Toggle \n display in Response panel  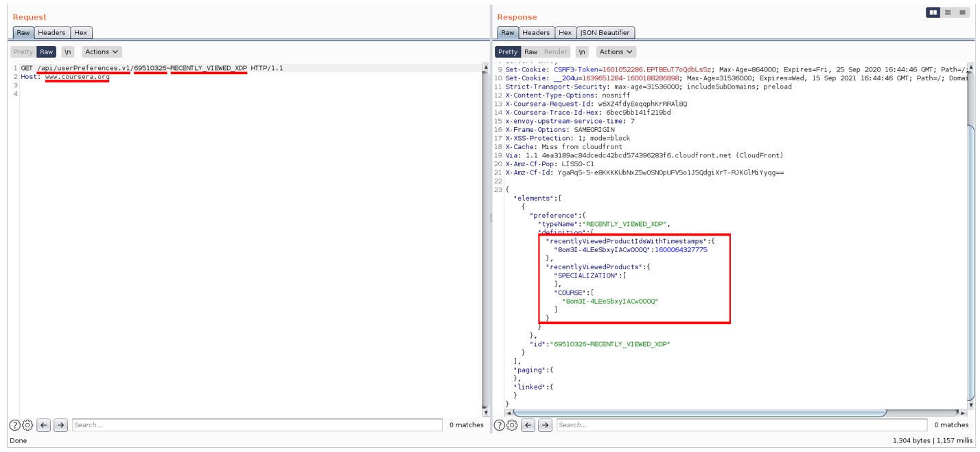(581, 52)
